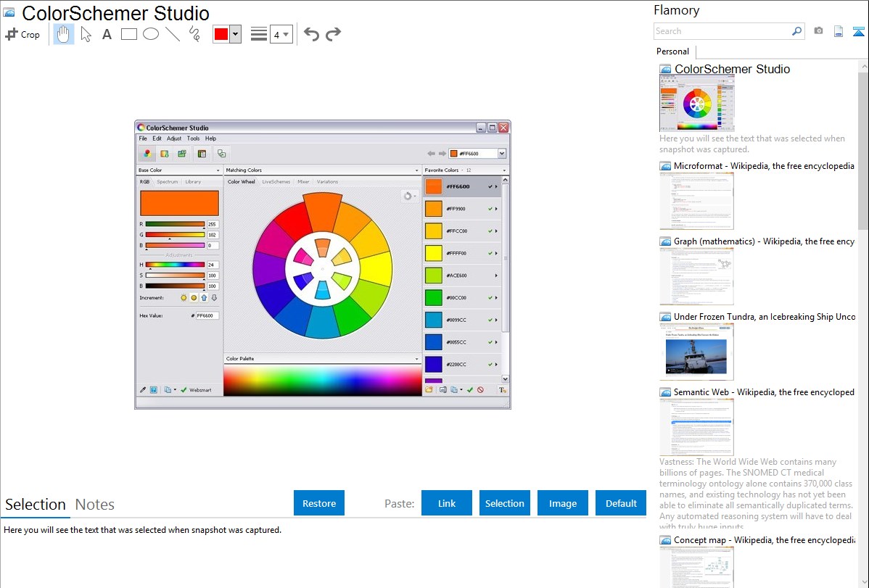Click the Paste Selection button
Image resolution: width=869 pixels, height=588 pixels.
tap(505, 503)
